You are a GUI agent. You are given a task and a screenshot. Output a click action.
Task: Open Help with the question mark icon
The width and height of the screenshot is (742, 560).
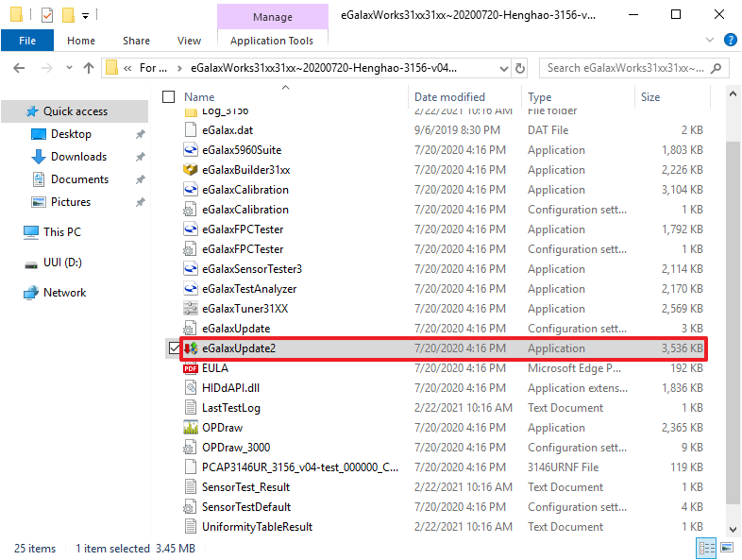pos(729,41)
